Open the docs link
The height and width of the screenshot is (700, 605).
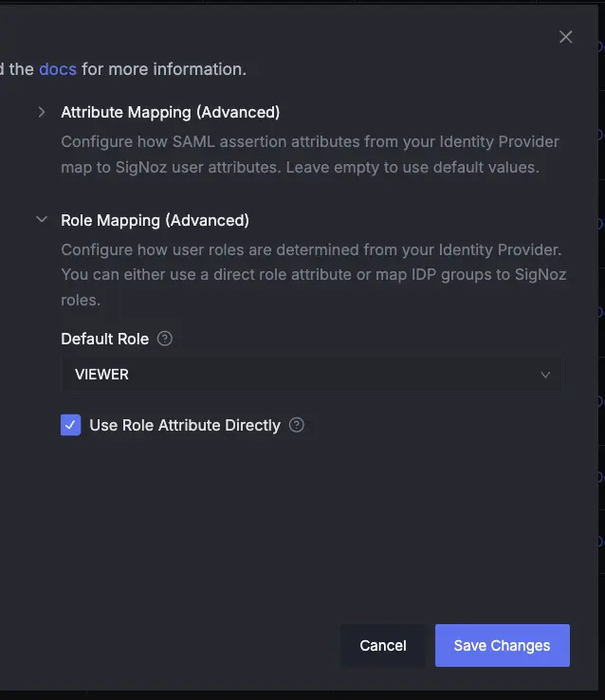(x=58, y=69)
